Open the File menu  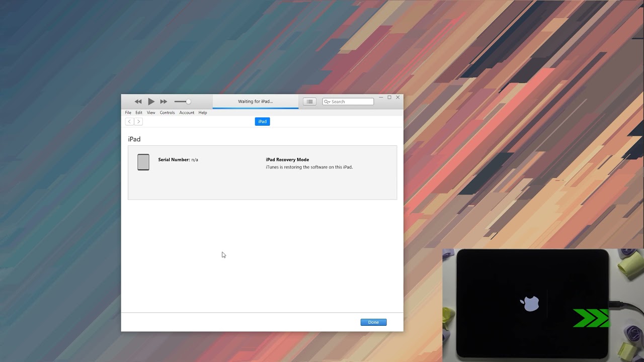tap(128, 113)
